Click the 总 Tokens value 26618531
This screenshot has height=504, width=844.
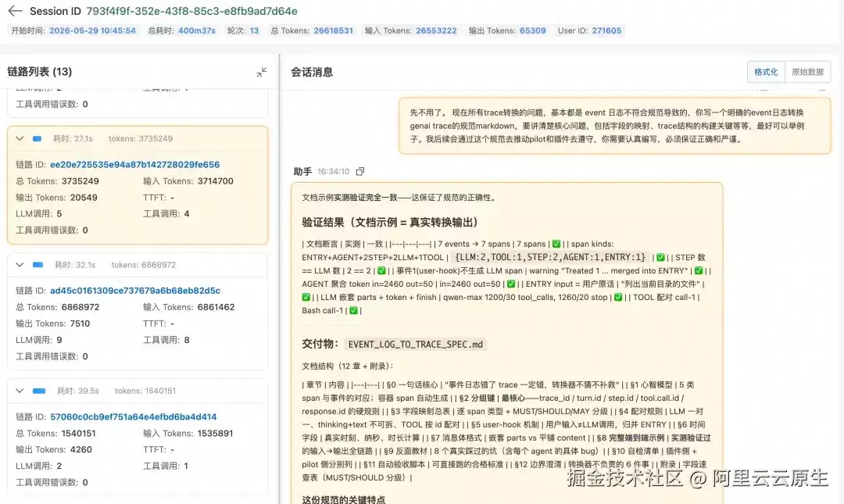[333, 30]
